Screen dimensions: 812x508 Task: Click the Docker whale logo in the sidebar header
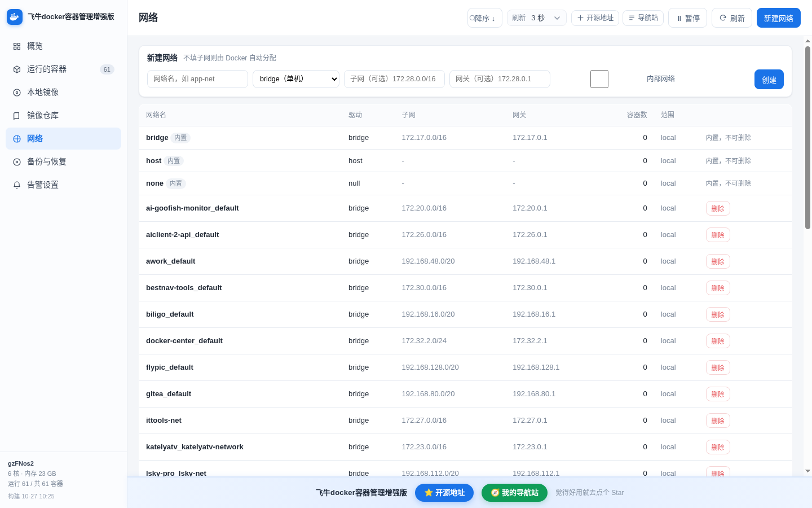coord(15,17)
